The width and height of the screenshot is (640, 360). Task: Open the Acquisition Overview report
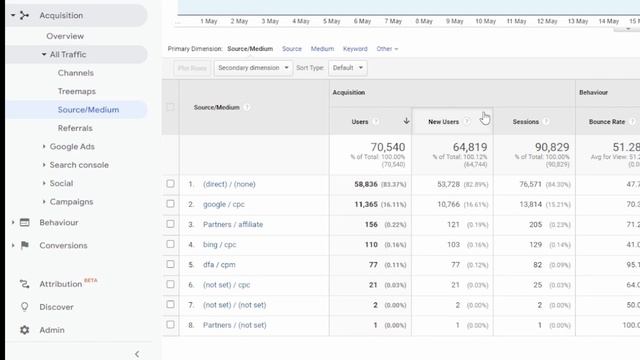65,36
